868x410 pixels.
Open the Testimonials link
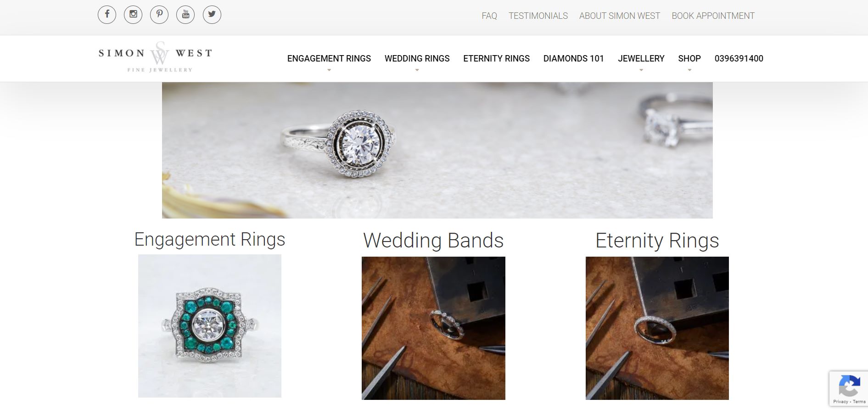coord(538,16)
